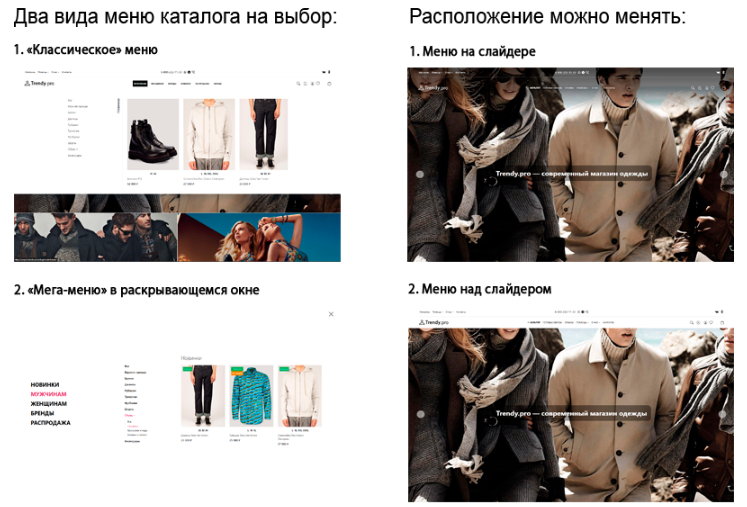Click black boots product in classic menu
The image size is (747, 507).
pos(152,136)
